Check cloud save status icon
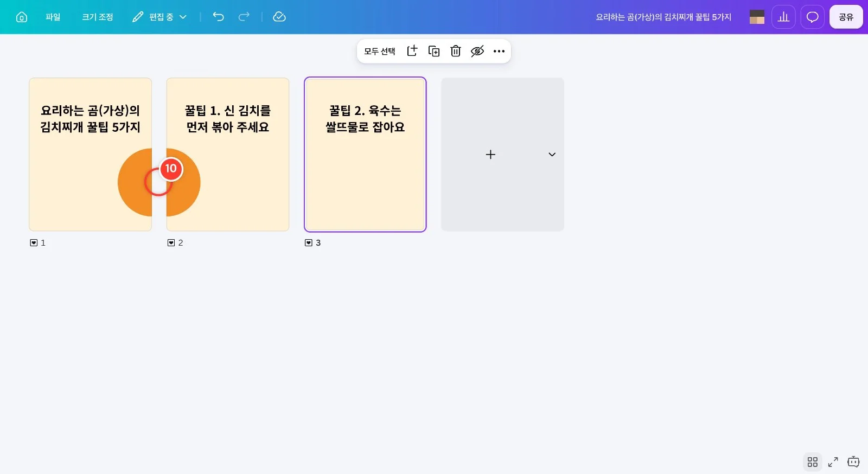Screen dimensions: 868x474 pos(279,17)
